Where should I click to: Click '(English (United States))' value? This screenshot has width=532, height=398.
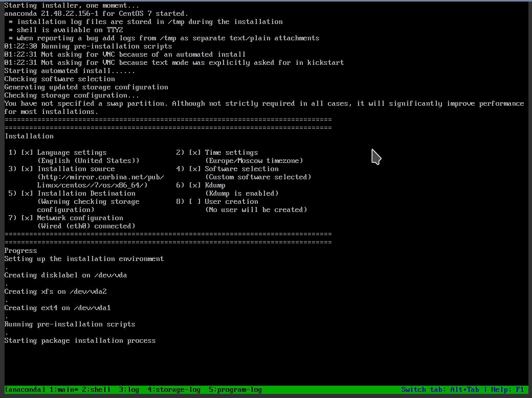pyautogui.click(x=88, y=161)
